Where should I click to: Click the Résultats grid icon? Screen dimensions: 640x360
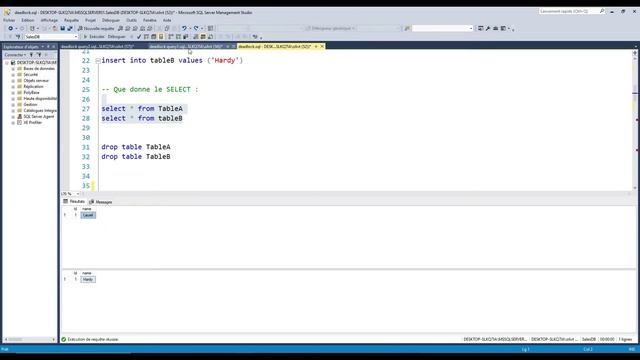[x=65, y=201]
